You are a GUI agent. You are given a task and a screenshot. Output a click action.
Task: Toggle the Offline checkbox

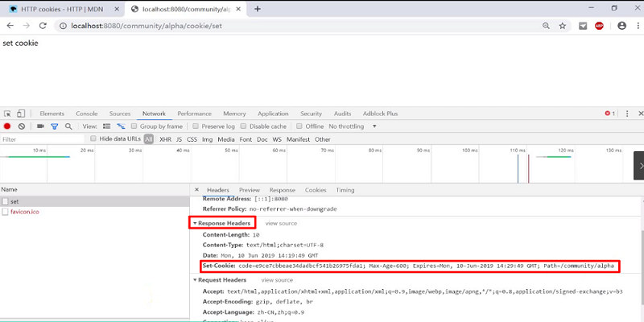(x=299, y=126)
